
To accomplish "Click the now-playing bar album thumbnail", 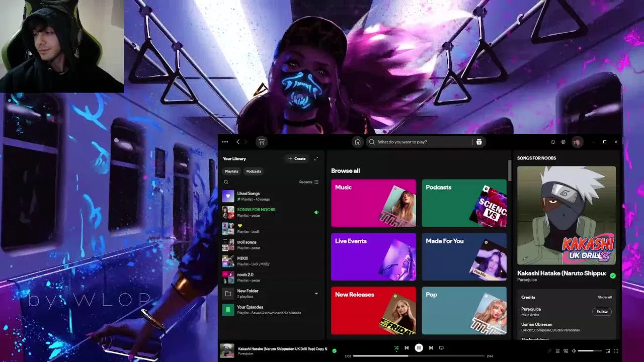I will coord(227,350).
